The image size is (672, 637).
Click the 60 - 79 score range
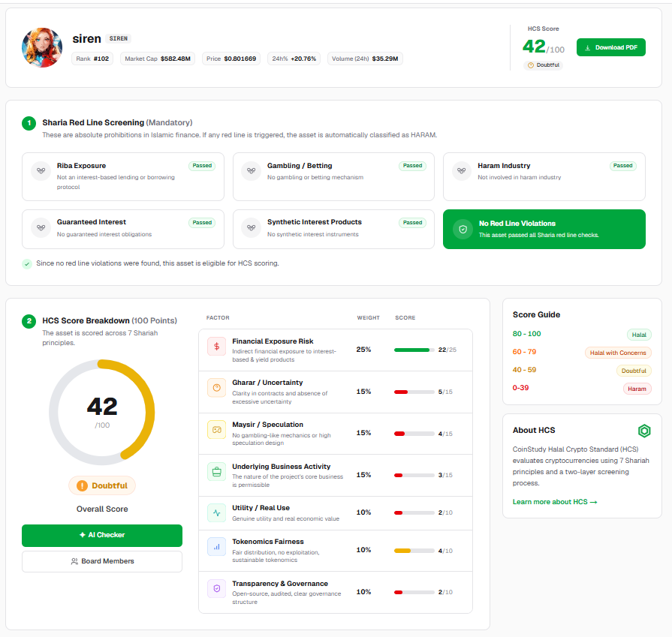[x=524, y=352]
